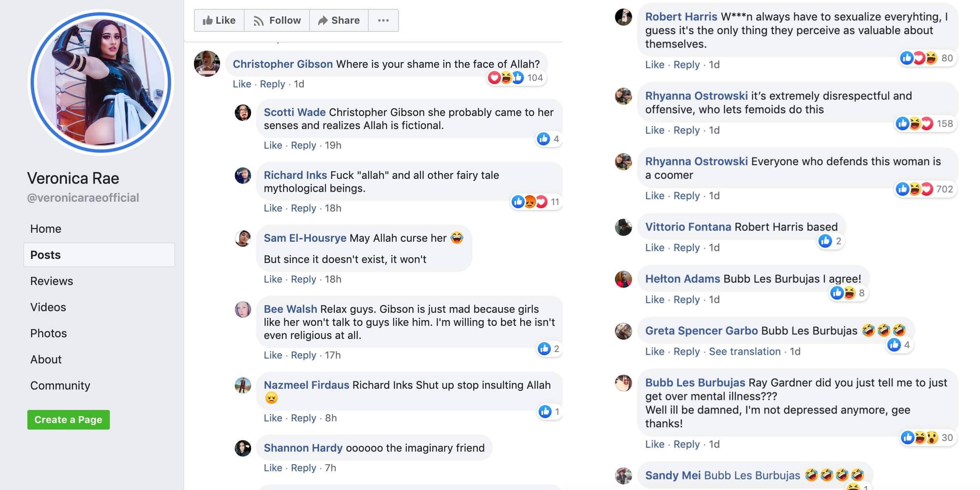Open Christopher Gibson's profile avatar
980x490 pixels.
[207, 64]
